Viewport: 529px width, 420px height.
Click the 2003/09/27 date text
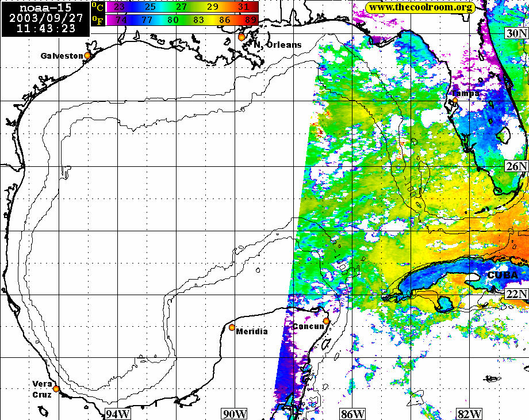46,18
